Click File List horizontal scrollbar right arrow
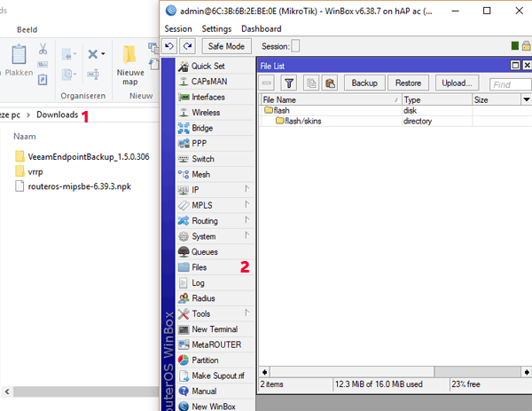Screen dimensions: 532x411 [x=526, y=372]
